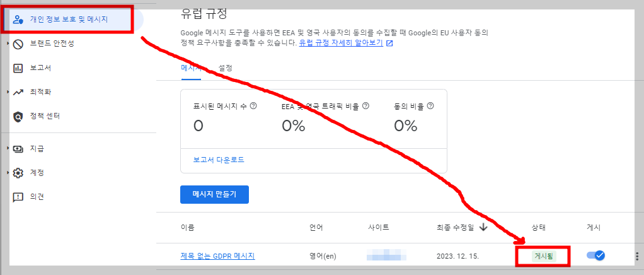Open 계정 in the sidebar
Screen dimensions: 644x275
tap(37, 172)
